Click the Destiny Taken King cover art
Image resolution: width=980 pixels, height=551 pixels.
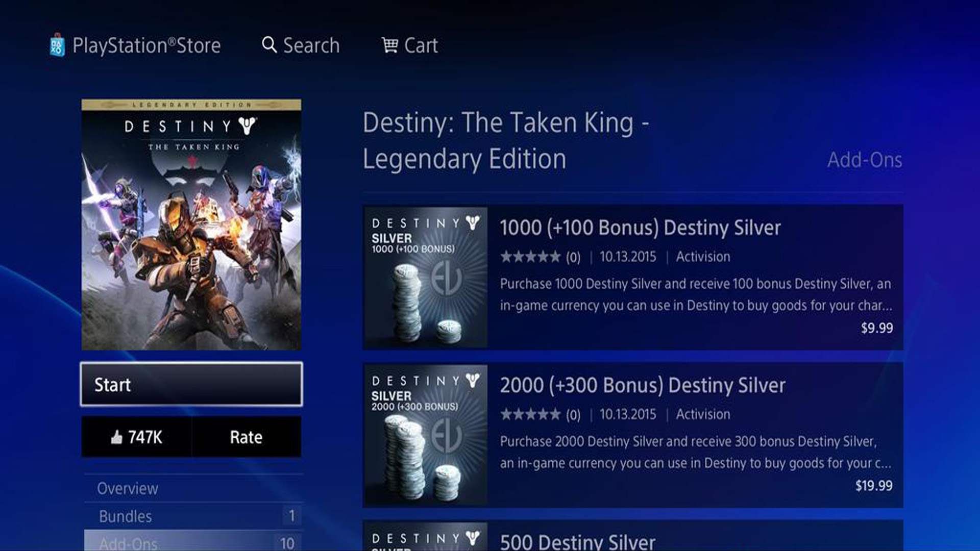point(191,224)
